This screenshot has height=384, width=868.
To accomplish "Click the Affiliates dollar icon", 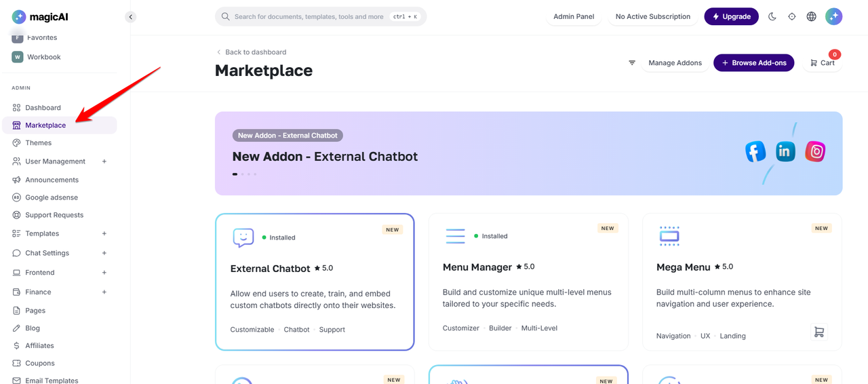I will point(17,345).
